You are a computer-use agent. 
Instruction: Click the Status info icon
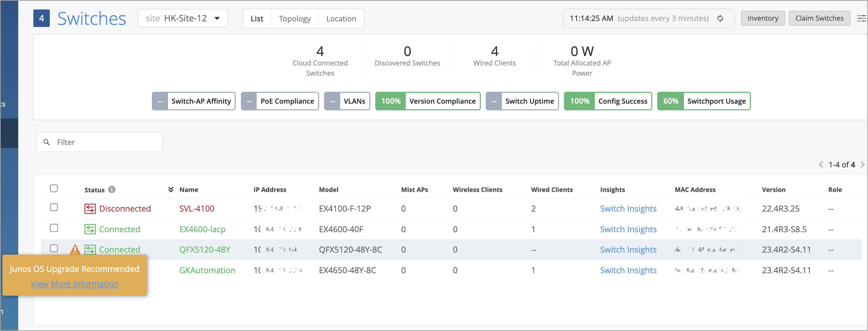click(112, 189)
